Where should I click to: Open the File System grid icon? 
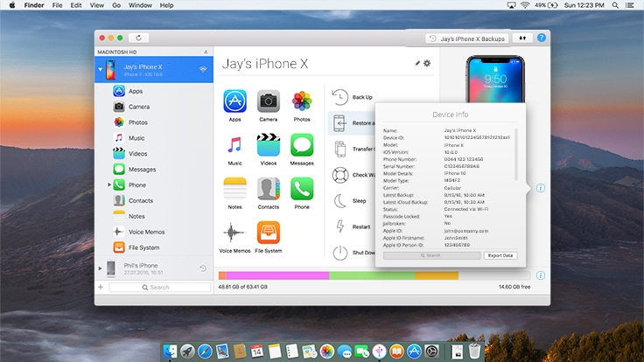click(268, 233)
